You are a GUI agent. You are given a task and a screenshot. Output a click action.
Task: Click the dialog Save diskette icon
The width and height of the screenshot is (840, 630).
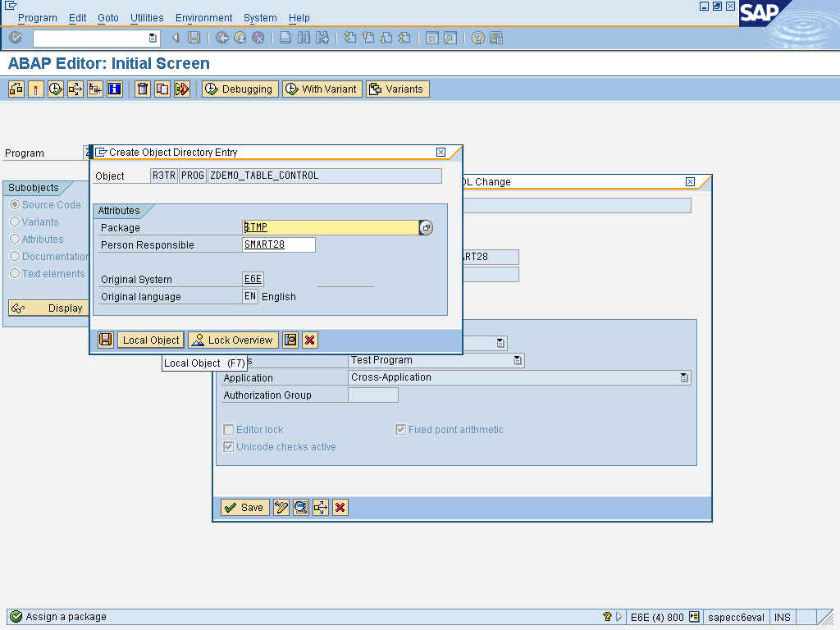pos(106,340)
